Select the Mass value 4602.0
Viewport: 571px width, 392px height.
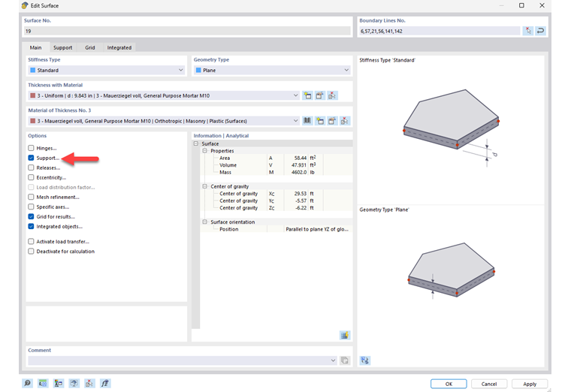coord(299,172)
